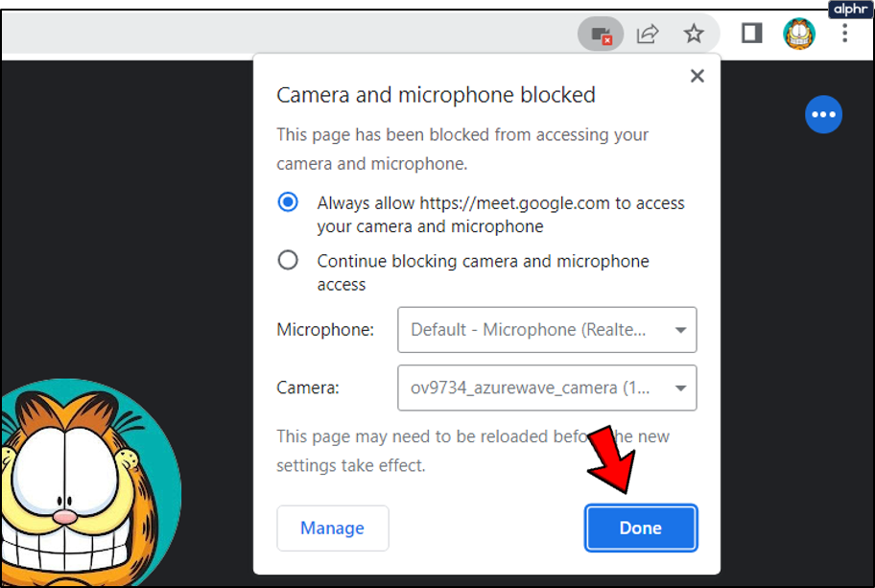This screenshot has height=588, width=875.
Task: Click the blocked camera icon in address bar
Action: tap(601, 34)
